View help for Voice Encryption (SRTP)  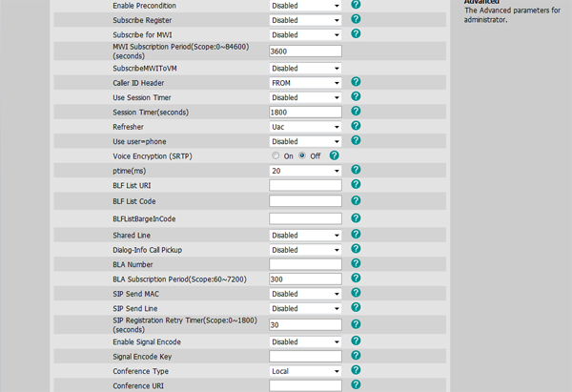[x=335, y=155]
